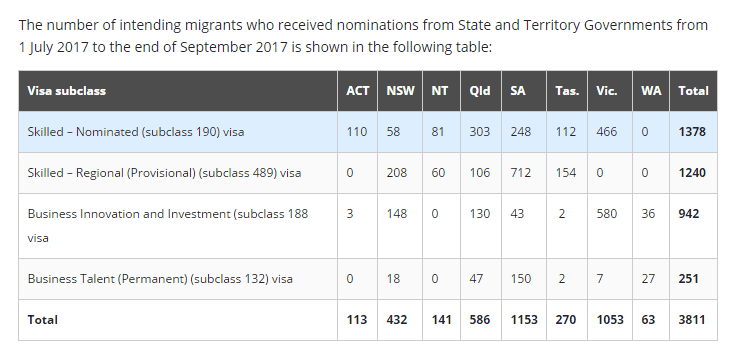Select Skilled – Regional (Provisional) subclass 489 row label
735x364 pixels.
point(164,173)
